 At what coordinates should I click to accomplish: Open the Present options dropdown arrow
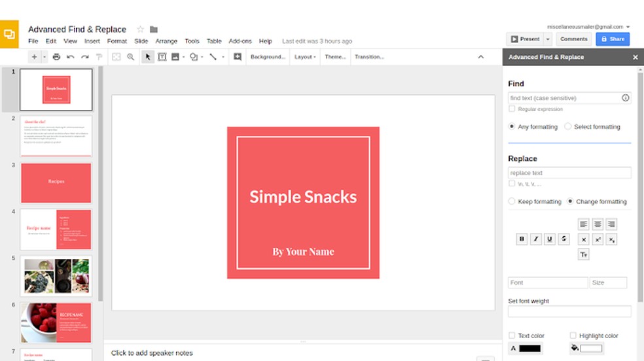click(x=548, y=39)
